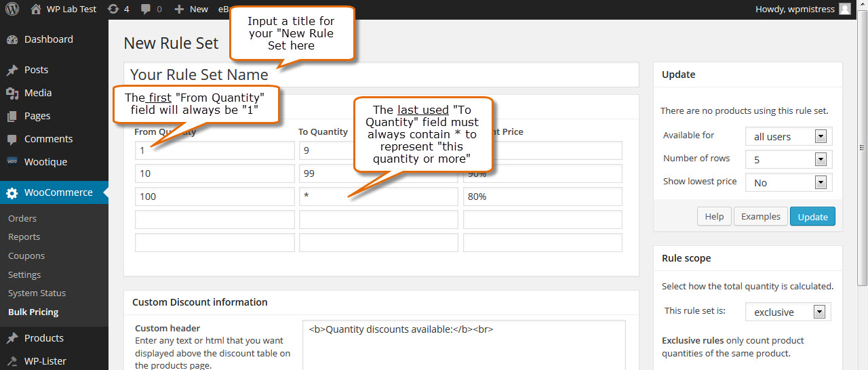Click the Examples button
Image resolution: width=868 pixels, height=370 pixels.
(761, 216)
